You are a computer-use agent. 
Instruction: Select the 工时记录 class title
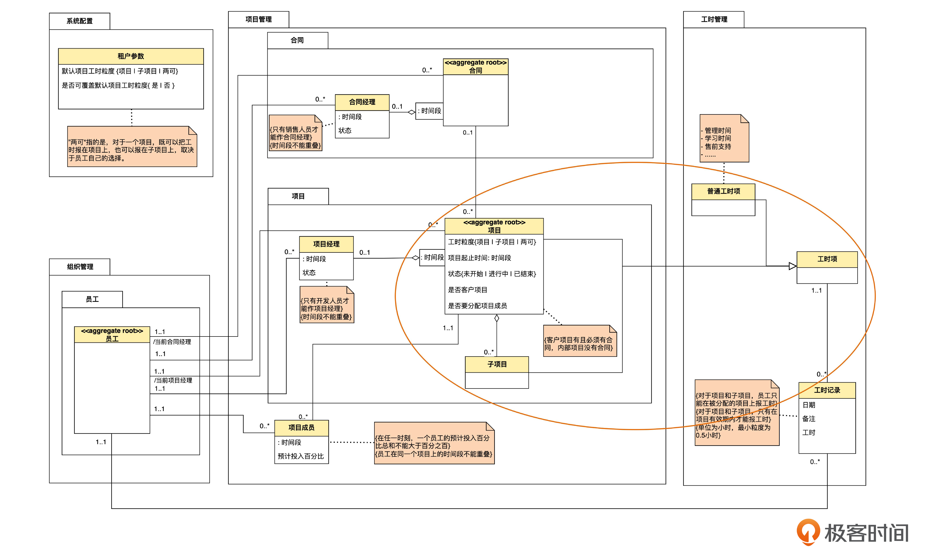[x=827, y=390]
